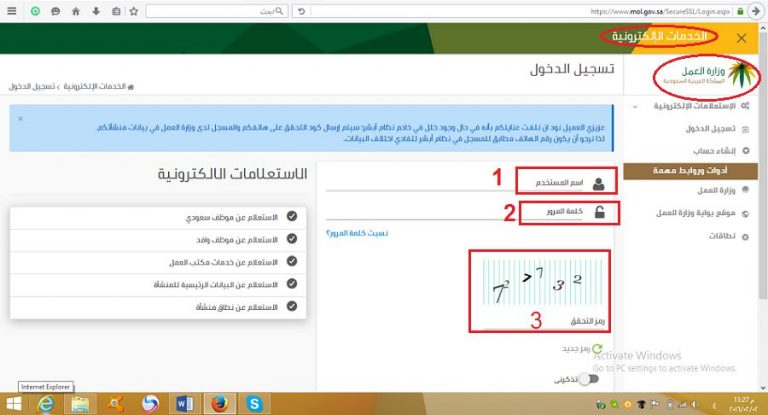The image size is (768, 415).
Task: Expand the الإستعلامات الإلكترونية sidebar chevron
Action: 635,106
